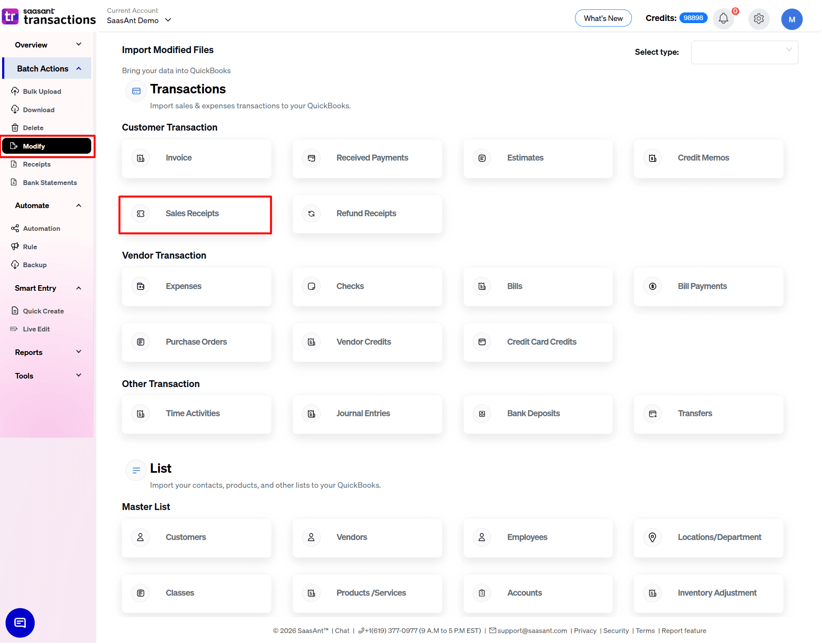This screenshot has height=644, width=822.
Task: Select the Receipts icon under Batch Actions
Action: click(x=15, y=164)
